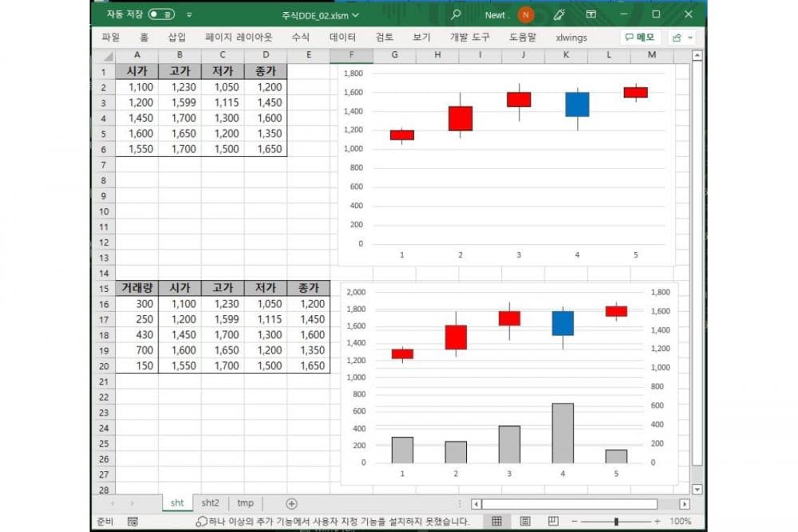Click previous sheet navigation arrow
Viewport: 798px width, 532px height.
(x=113, y=503)
